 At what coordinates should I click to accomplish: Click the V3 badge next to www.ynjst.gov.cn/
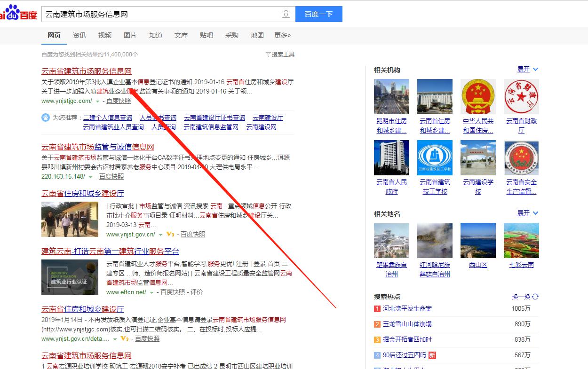coord(170,234)
